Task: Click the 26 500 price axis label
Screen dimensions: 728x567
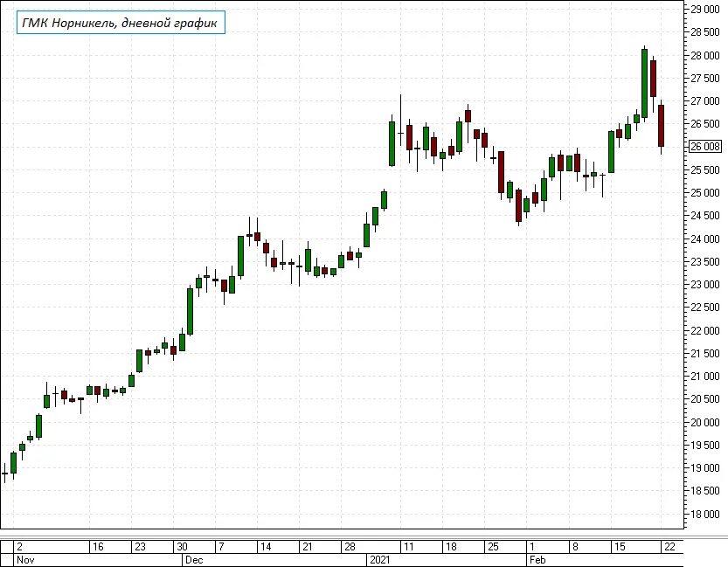Action: (705, 124)
